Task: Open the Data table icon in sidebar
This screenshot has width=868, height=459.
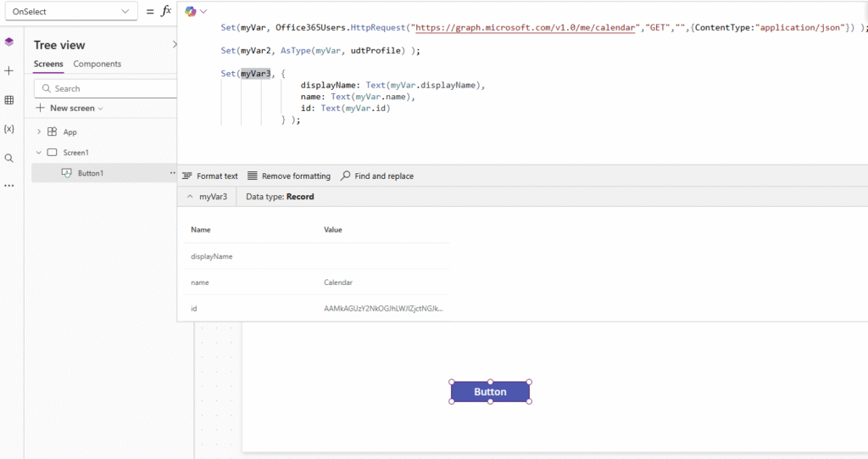Action: 8,100
